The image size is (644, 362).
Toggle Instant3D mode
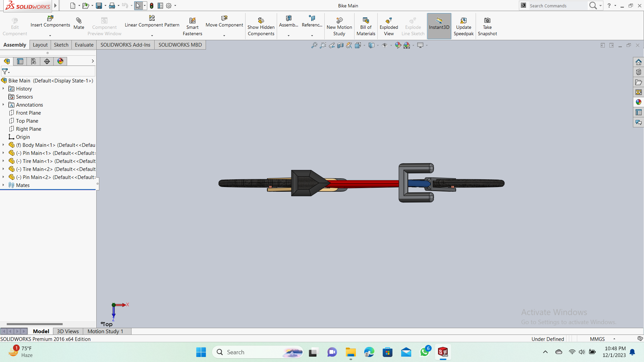pos(439,26)
